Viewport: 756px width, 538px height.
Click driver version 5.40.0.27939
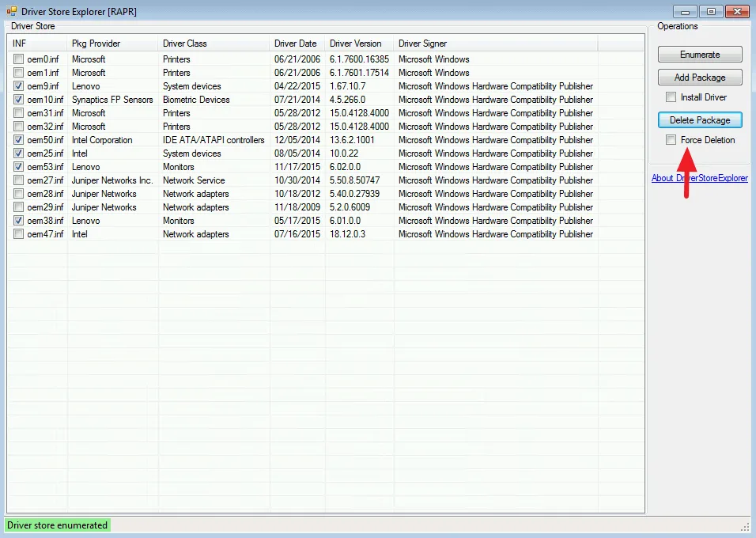(x=355, y=194)
